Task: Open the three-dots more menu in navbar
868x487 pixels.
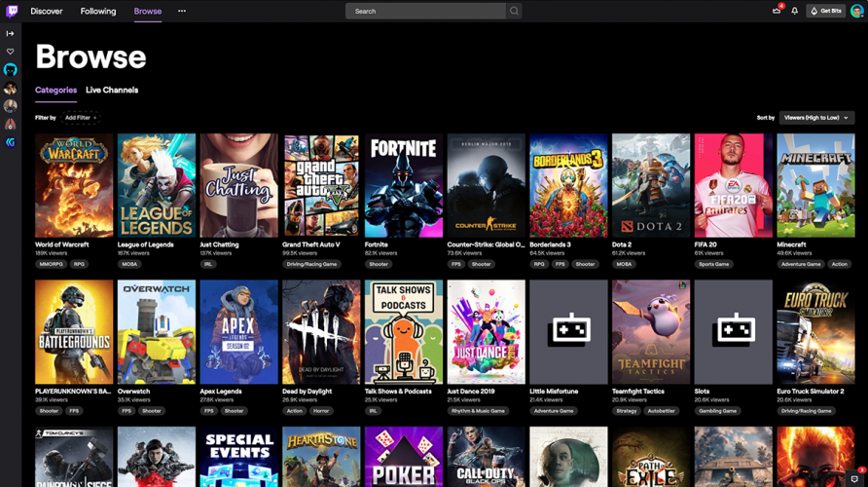Action: [x=182, y=11]
